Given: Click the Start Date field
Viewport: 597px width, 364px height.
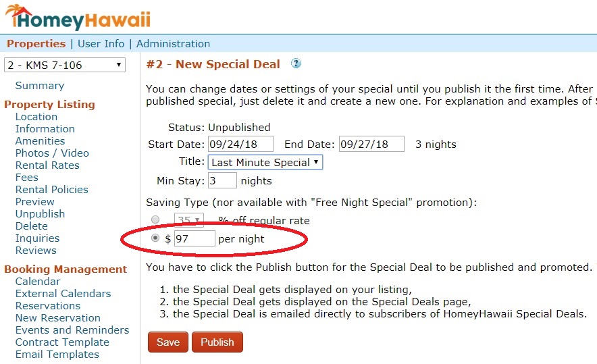Looking at the screenshot, I should pos(240,145).
